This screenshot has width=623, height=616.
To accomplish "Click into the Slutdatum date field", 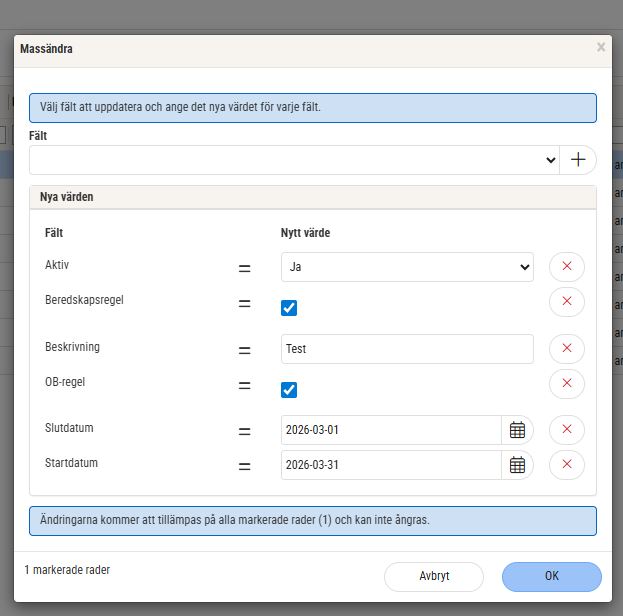I will tap(391, 430).
